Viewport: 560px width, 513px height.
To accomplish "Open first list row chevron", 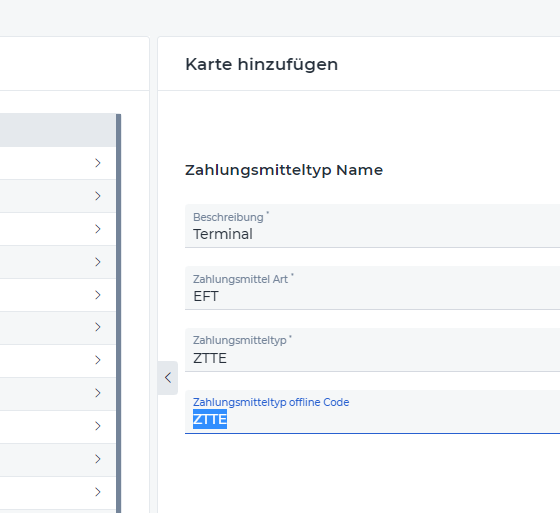I will pos(98,163).
